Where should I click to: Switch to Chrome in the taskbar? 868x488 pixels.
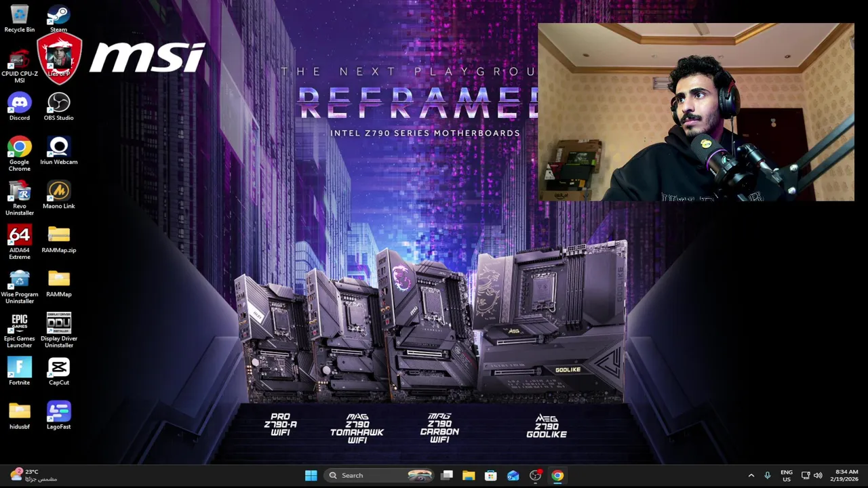pos(557,475)
